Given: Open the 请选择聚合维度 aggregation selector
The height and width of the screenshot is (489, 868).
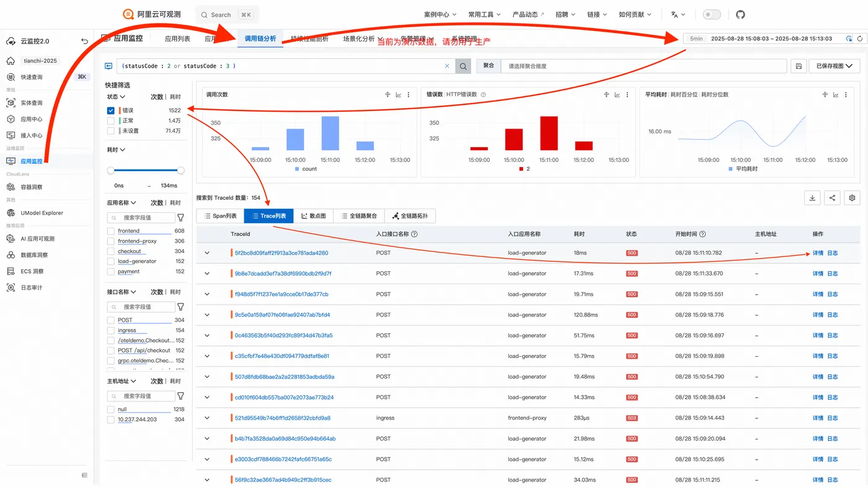Looking at the screenshot, I should [644, 66].
